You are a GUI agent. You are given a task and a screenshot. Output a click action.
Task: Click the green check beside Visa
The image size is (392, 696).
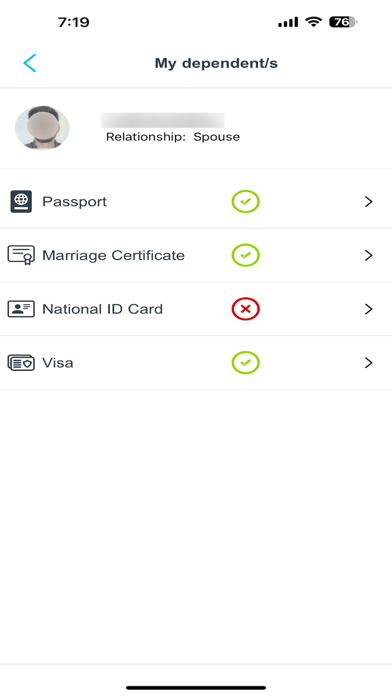click(x=245, y=363)
